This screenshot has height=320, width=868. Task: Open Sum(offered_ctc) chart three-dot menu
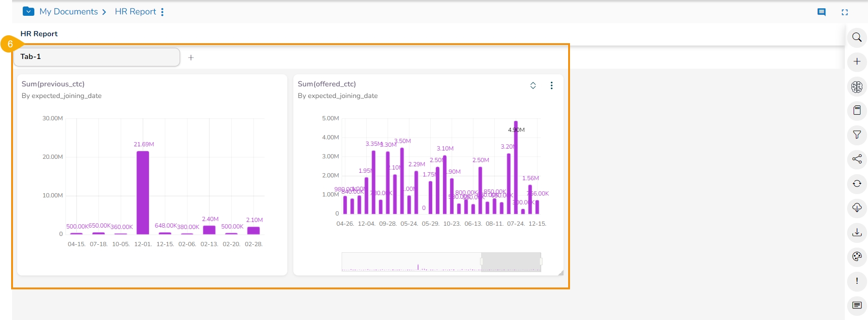(551, 85)
